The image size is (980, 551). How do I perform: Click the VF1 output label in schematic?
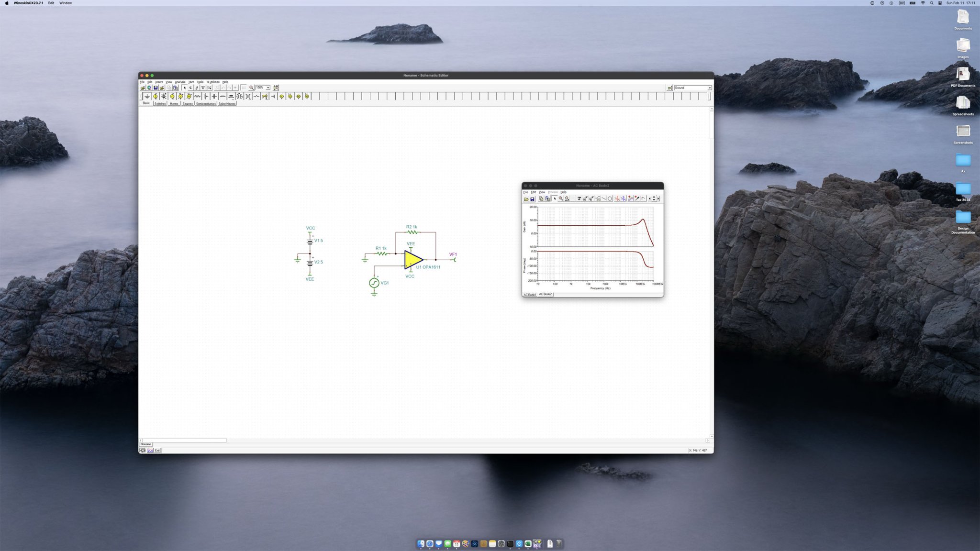pyautogui.click(x=453, y=254)
